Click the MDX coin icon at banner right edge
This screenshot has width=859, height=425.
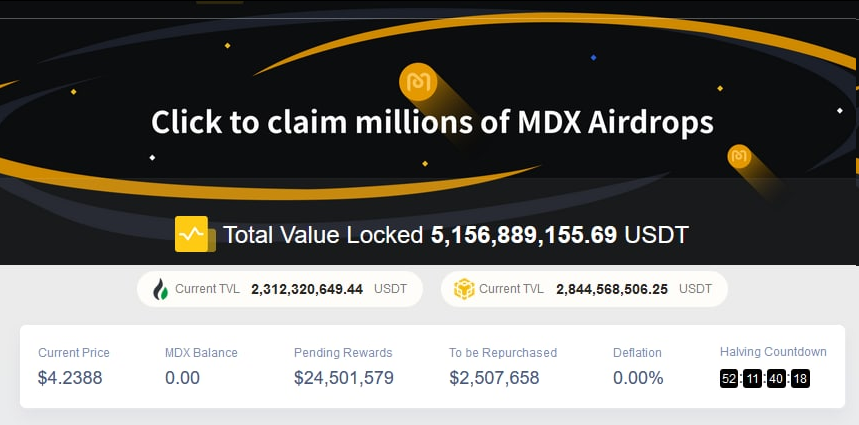tap(739, 156)
